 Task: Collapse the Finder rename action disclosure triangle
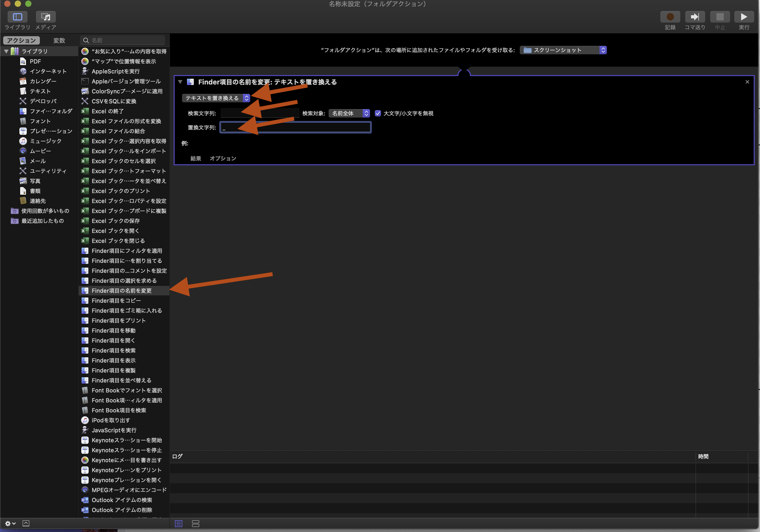(x=180, y=82)
